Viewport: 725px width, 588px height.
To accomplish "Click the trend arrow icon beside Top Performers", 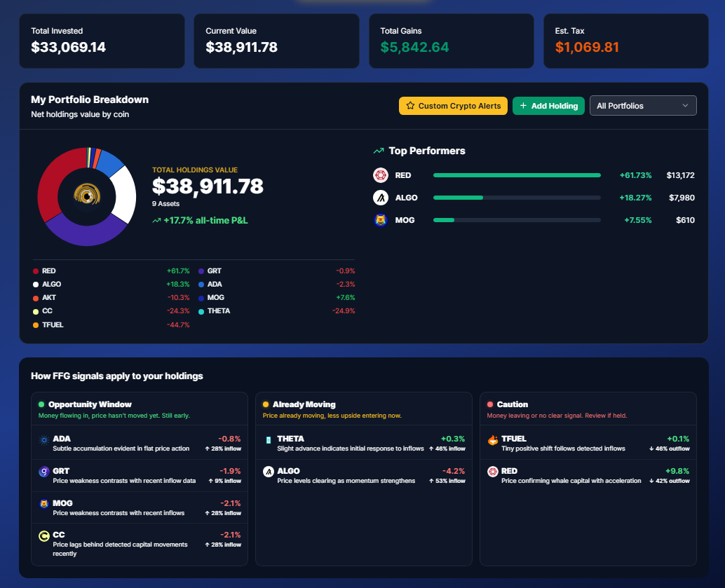I will [379, 151].
